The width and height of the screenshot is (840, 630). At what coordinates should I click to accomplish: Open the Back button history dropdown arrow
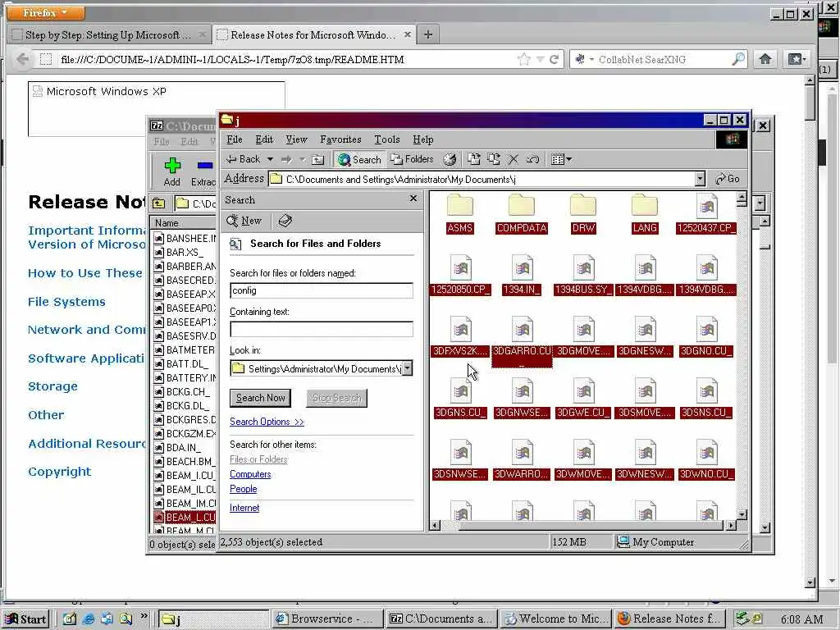coord(270,159)
